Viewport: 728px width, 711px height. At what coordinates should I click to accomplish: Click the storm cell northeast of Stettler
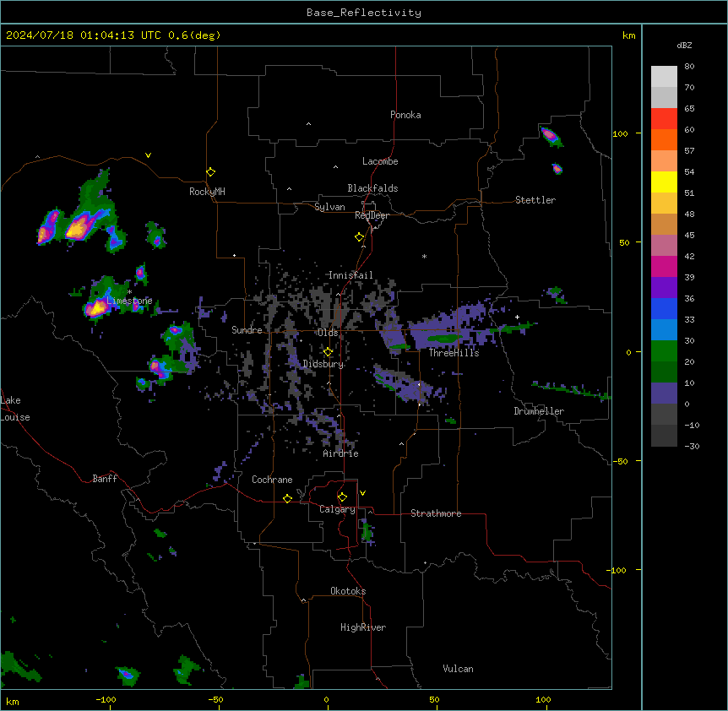coord(551,136)
